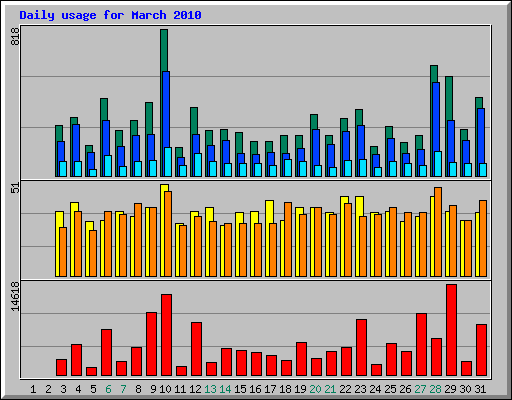Click the dark green bar for day 28
This screenshot has width=512, height=400.
tap(434, 73)
